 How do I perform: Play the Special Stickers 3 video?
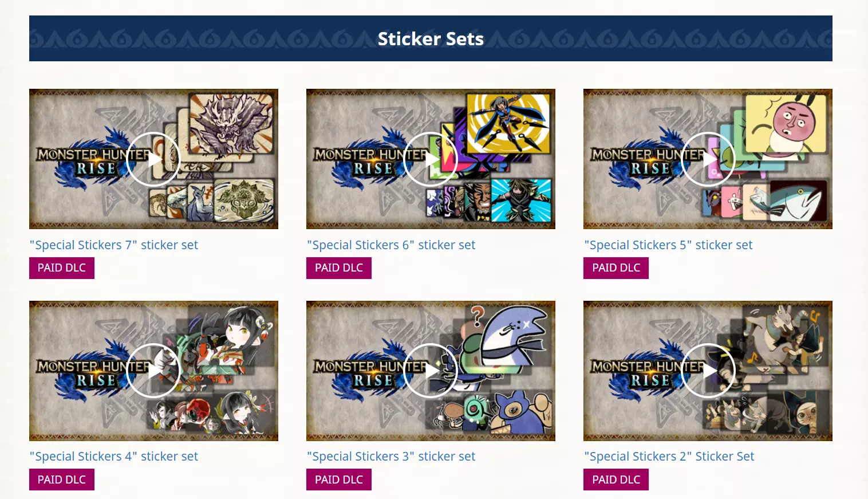tap(431, 371)
